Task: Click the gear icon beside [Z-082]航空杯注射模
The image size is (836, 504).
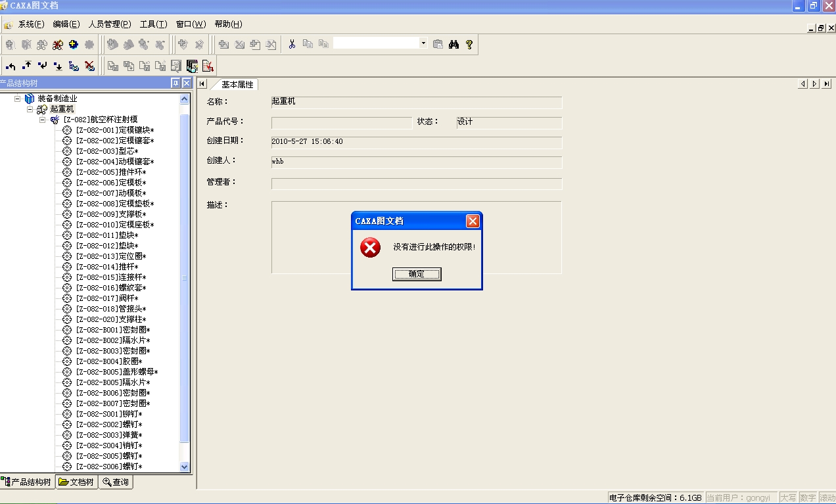Action: point(55,120)
